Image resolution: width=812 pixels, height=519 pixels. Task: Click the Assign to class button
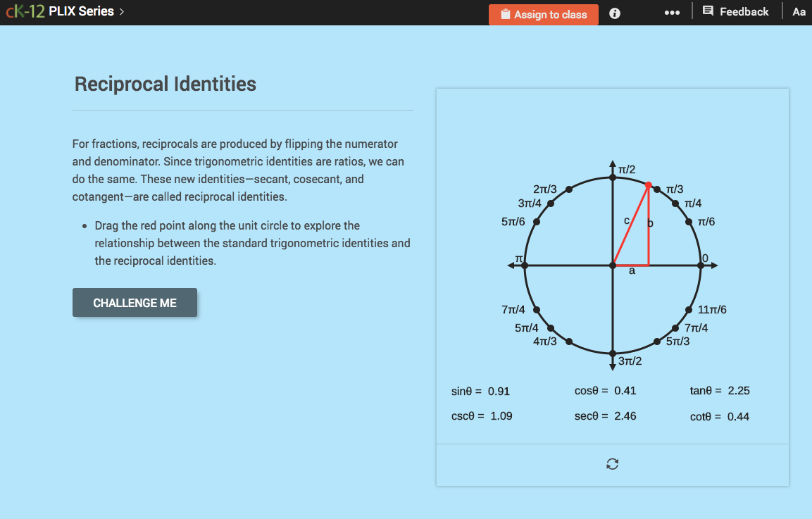[x=543, y=14]
